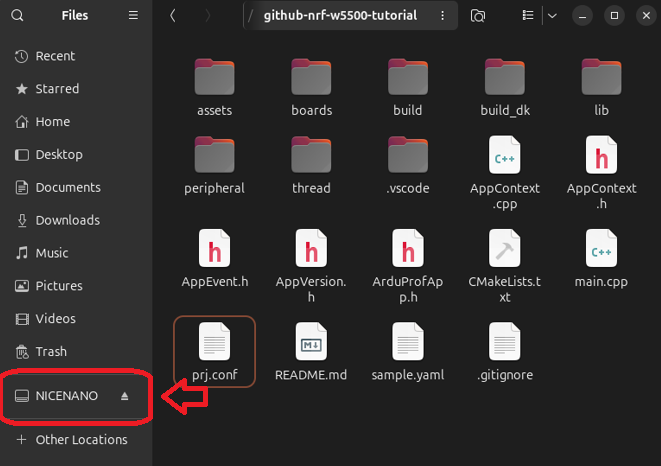The height and width of the screenshot is (466, 661).
Task: Click the search folder icon
Action: pos(478,16)
